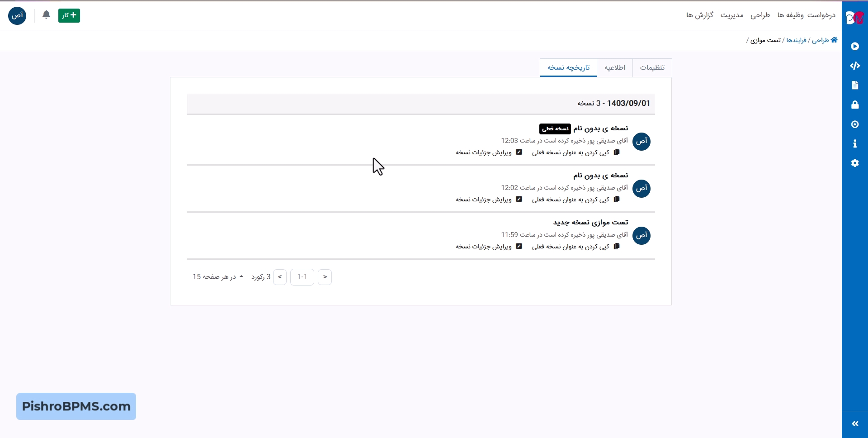Switch to the اطلاعیه tab

615,67
